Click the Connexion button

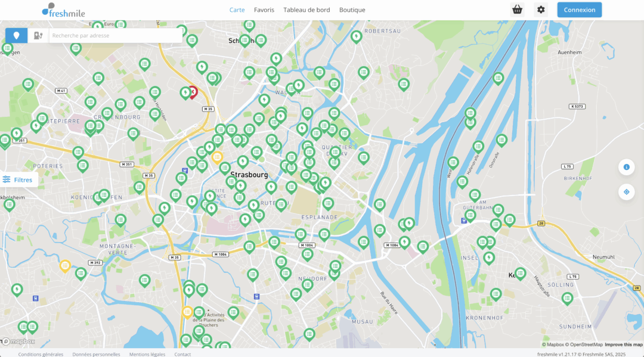[579, 10]
